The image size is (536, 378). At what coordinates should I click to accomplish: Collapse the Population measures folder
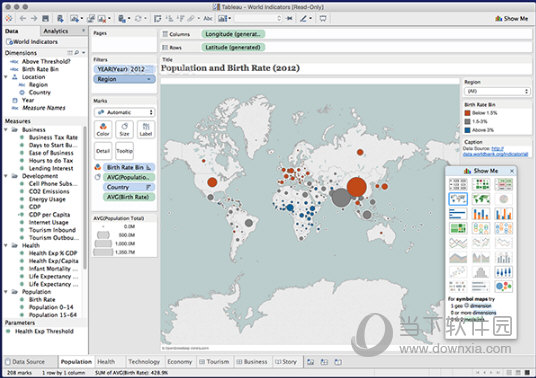coord(6,292)
